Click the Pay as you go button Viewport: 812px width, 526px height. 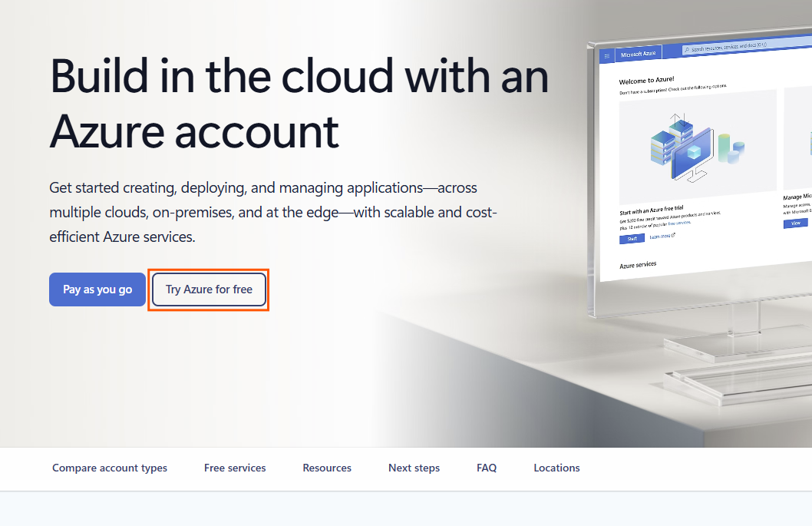pos(97,289)
